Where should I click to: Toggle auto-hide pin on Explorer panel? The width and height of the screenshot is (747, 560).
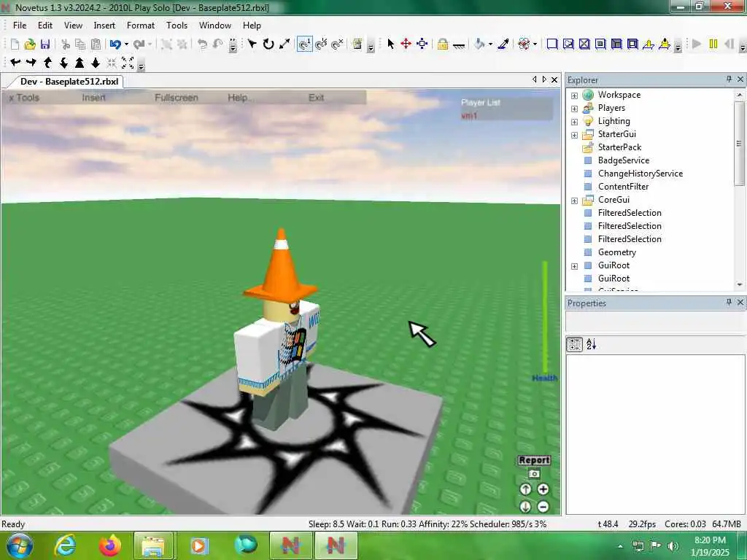tap(729, 79)
